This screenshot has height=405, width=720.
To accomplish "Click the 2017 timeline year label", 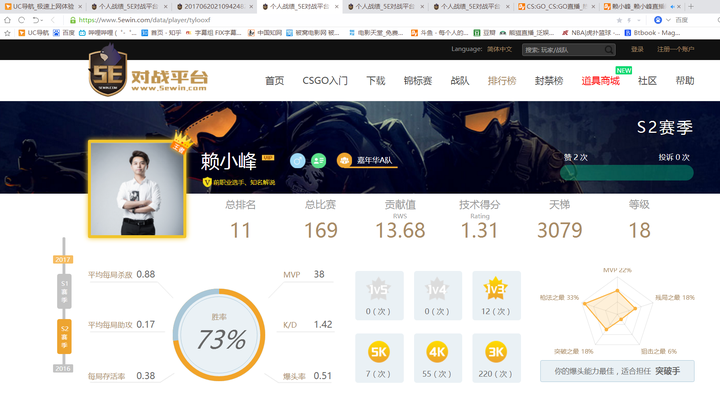I will (62, 259).
